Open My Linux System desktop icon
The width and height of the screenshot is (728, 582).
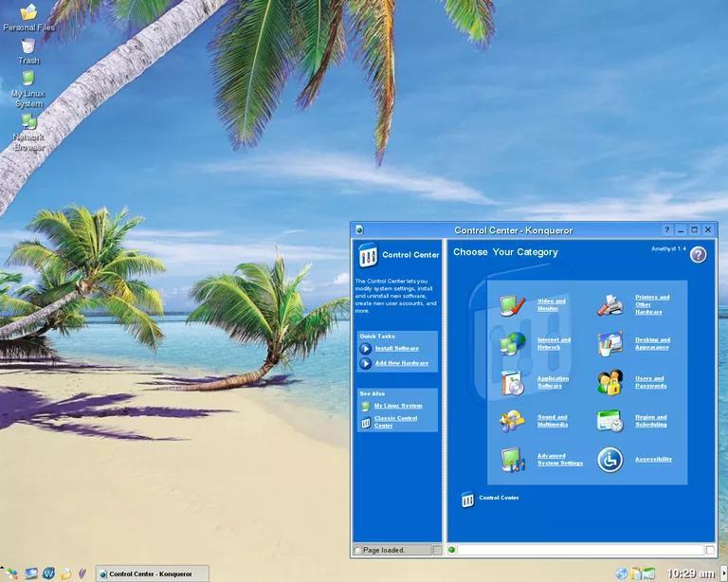click(28, 79)
